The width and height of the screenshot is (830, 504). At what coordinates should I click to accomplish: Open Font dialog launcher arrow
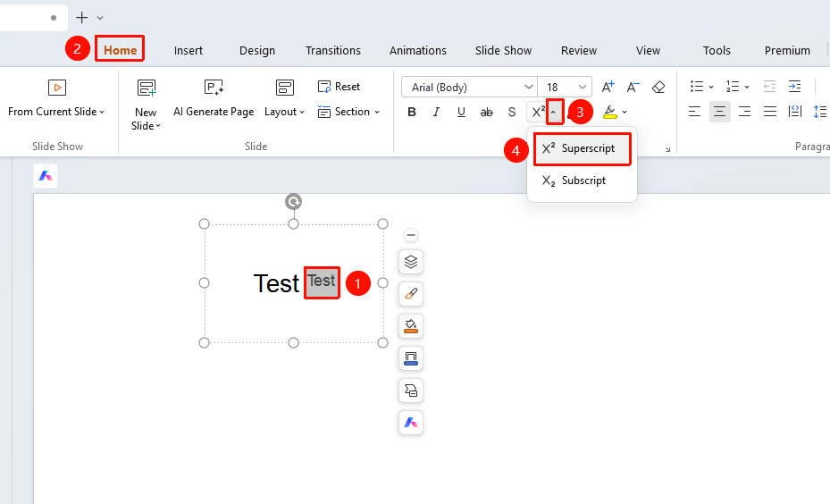pos(667,149)
